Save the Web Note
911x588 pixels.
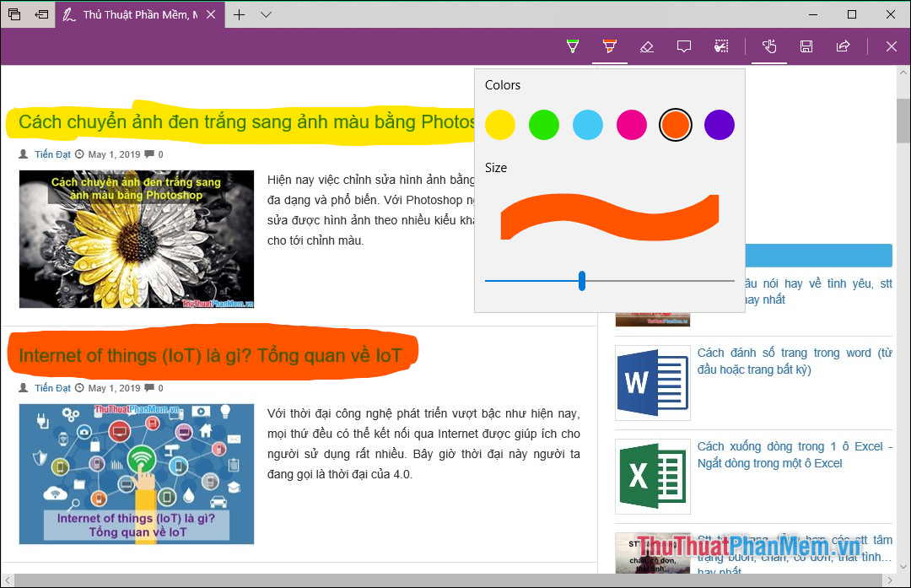tap(806, 46)
